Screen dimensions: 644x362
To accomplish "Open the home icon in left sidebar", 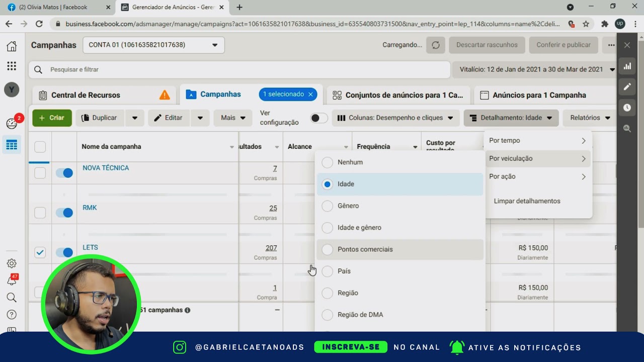I will (x=12, y=46).
